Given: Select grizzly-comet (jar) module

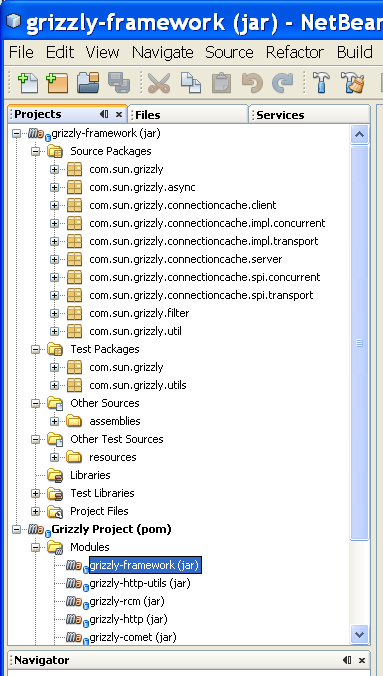Looking at the screenshot, I should click(x=133, y=637).
